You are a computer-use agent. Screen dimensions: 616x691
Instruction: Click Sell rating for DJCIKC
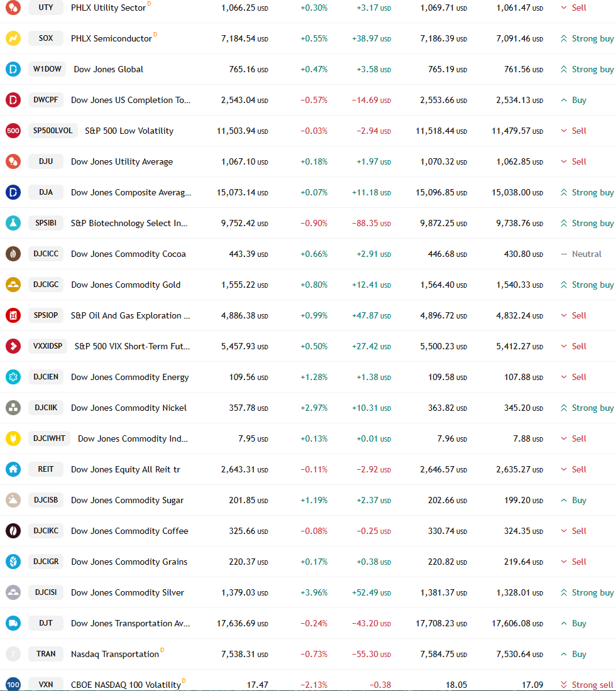coord(574,531)
